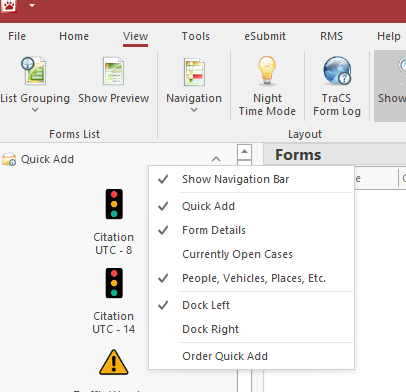Select the Dock Right option

click(251, 329)
